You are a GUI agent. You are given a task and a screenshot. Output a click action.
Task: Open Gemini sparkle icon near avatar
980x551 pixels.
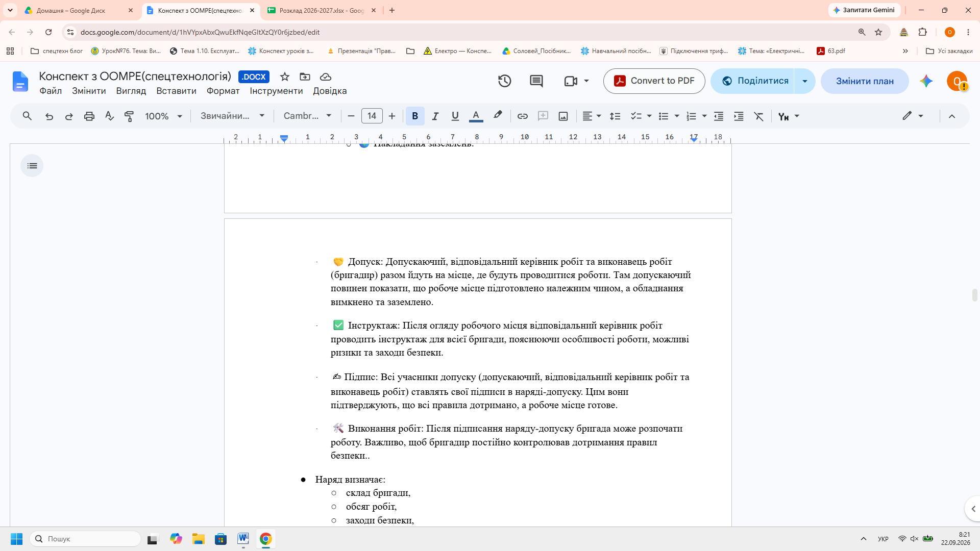[x=926, y=81]
